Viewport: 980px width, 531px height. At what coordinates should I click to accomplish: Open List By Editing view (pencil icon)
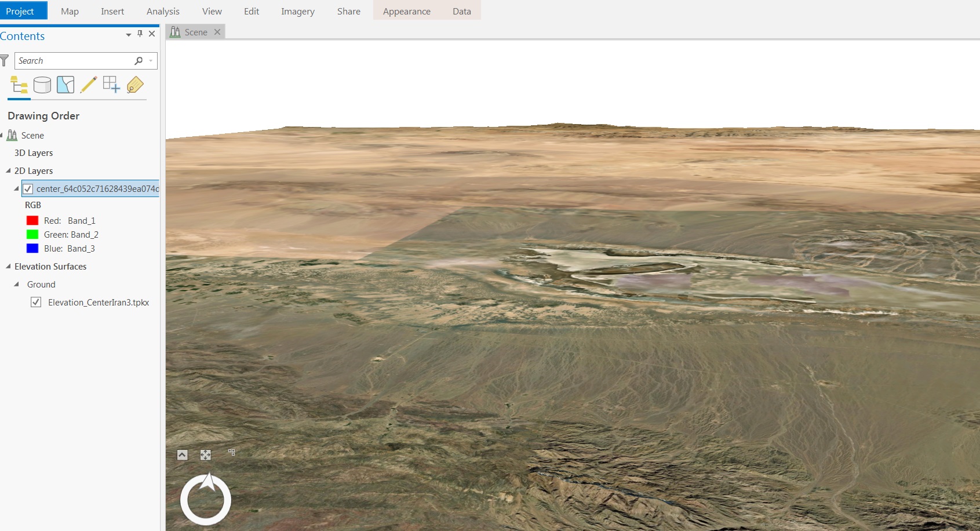click(88, 85)
